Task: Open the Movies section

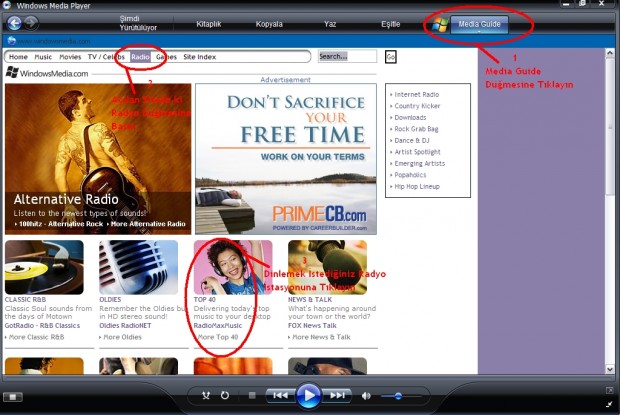Action: click(x=70, y=57)
